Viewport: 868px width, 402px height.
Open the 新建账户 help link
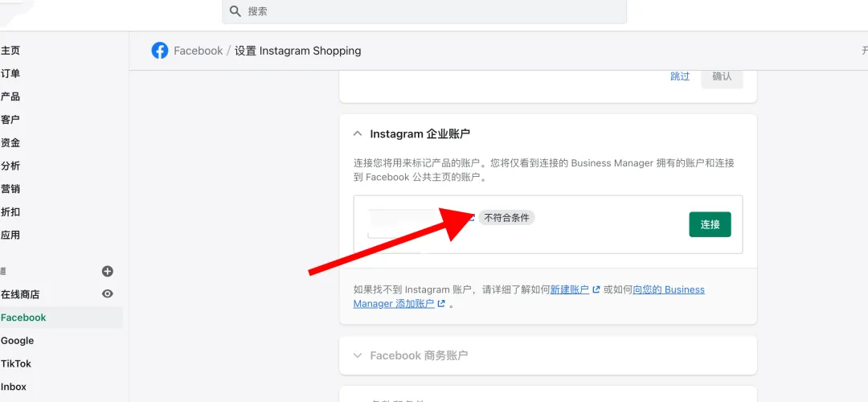tap(570, 289)
